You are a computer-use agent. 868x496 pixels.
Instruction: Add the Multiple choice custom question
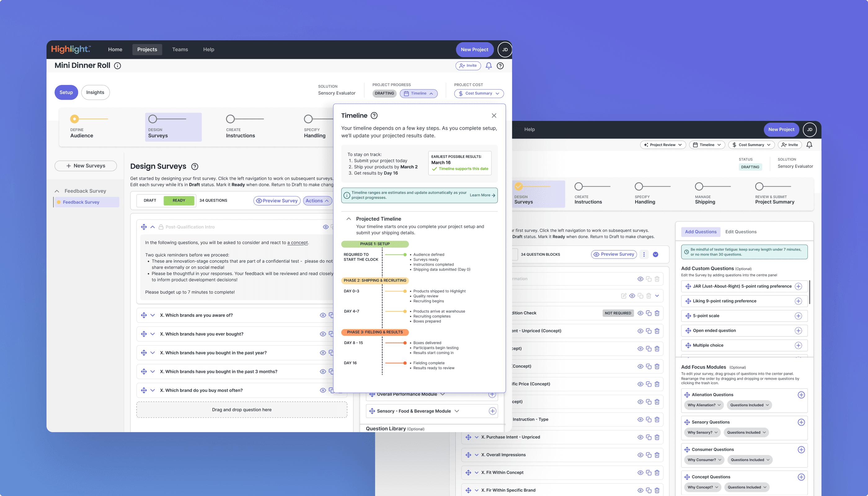(x=798, y=345)
